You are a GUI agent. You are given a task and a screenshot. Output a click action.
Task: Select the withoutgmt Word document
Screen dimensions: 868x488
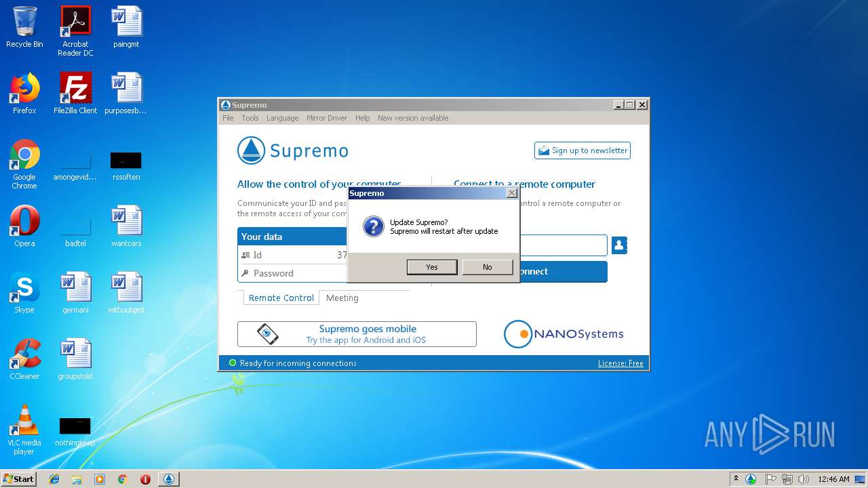(x=126, y=293)
